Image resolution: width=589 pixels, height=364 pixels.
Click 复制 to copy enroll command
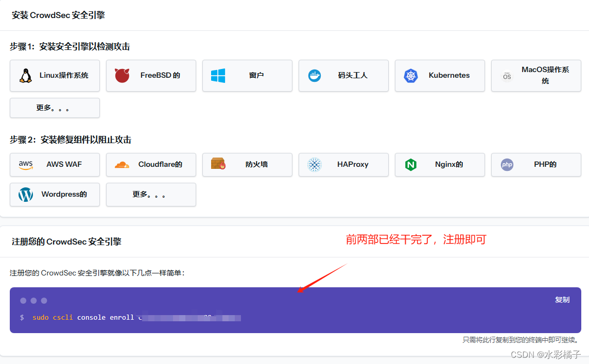(x=562, y=300)
